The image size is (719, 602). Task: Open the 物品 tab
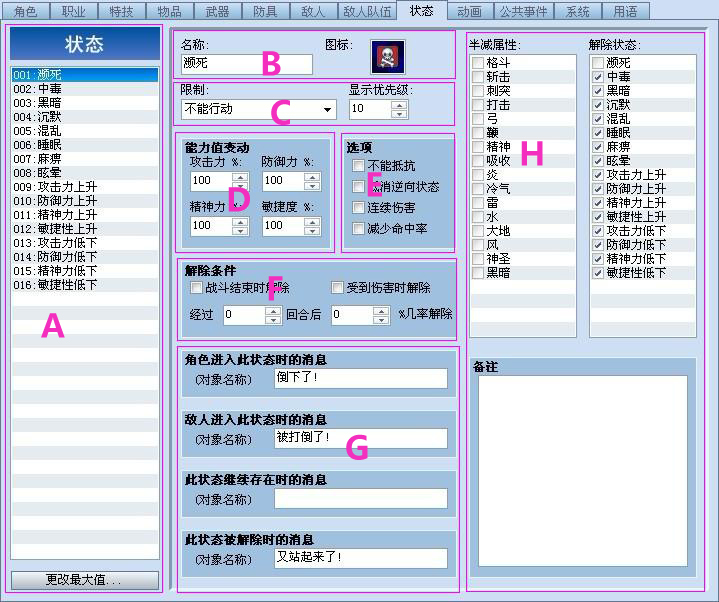170,11
